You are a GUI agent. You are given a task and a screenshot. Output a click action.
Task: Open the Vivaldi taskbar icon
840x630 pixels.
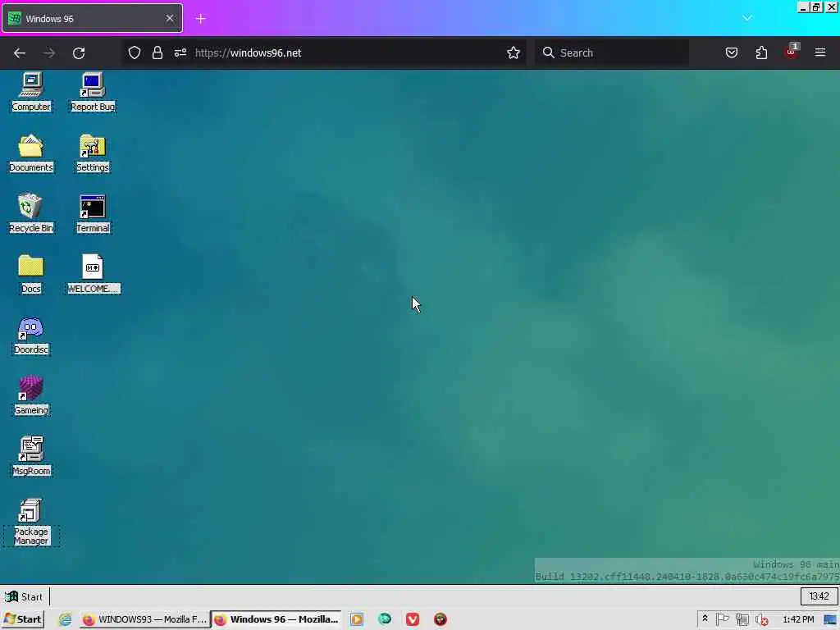coord(413,619)
